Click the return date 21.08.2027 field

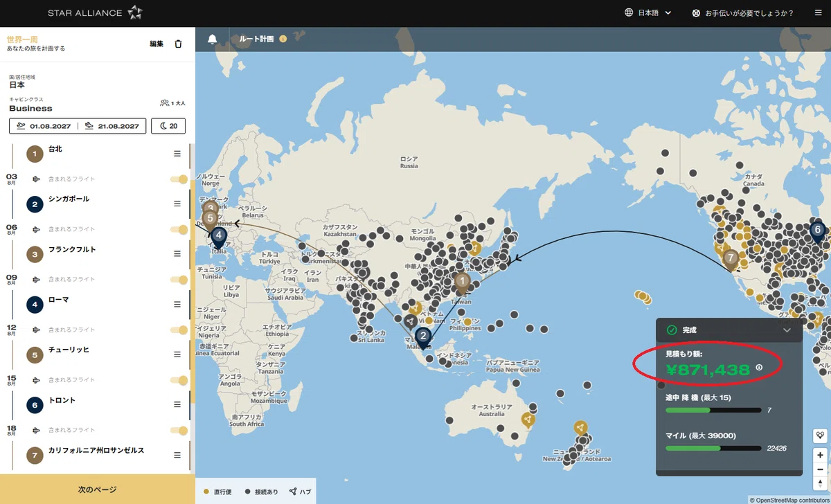click(112, 126)
